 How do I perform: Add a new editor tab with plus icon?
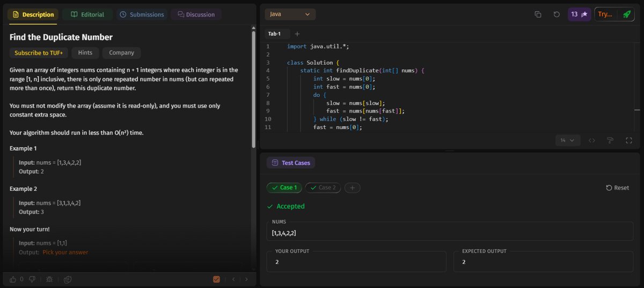click(297, 34)
